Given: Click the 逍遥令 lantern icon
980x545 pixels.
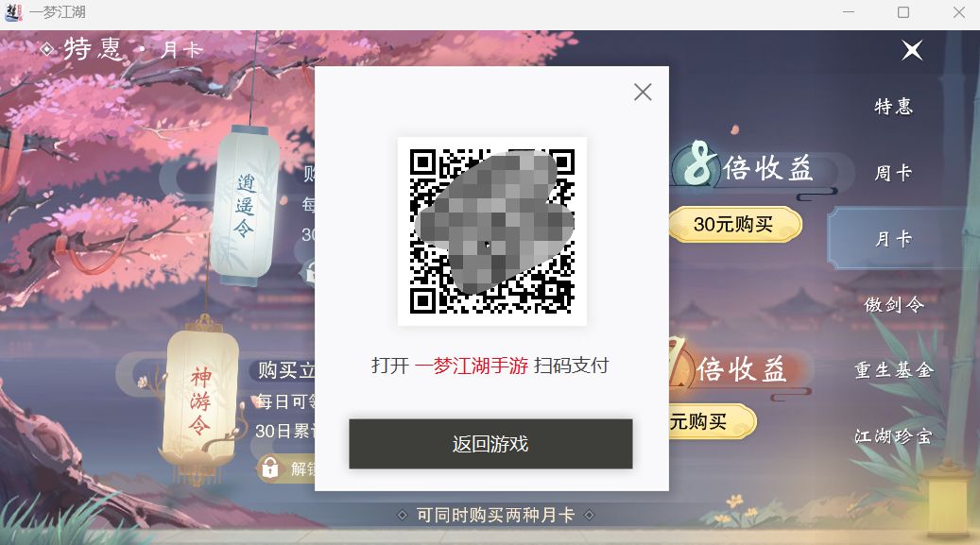Looking at the screenshot, I should 244,205.
